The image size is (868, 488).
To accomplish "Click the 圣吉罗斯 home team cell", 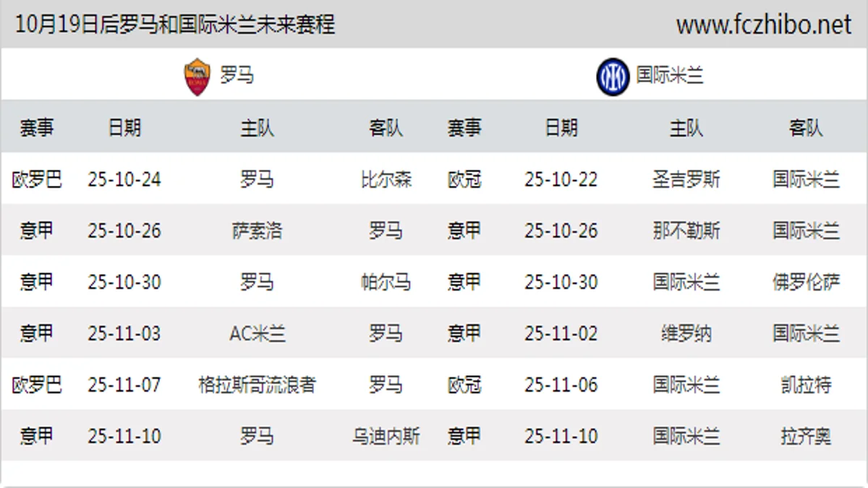I will pyautogui.click(x=686, y=179).
